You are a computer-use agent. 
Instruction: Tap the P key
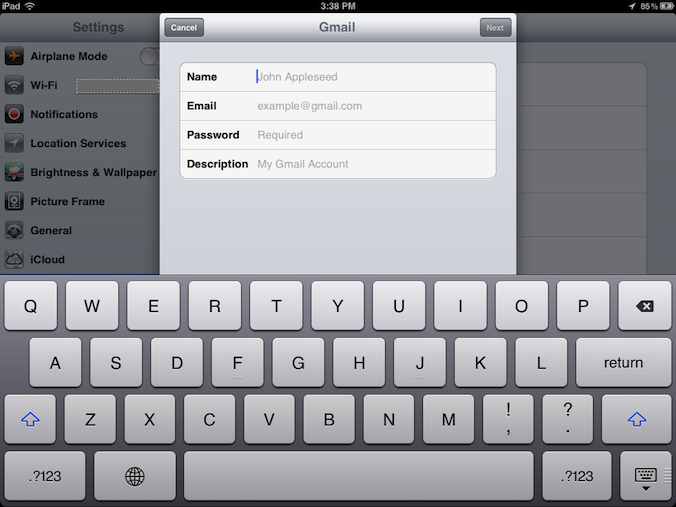(x=583, y=306)
